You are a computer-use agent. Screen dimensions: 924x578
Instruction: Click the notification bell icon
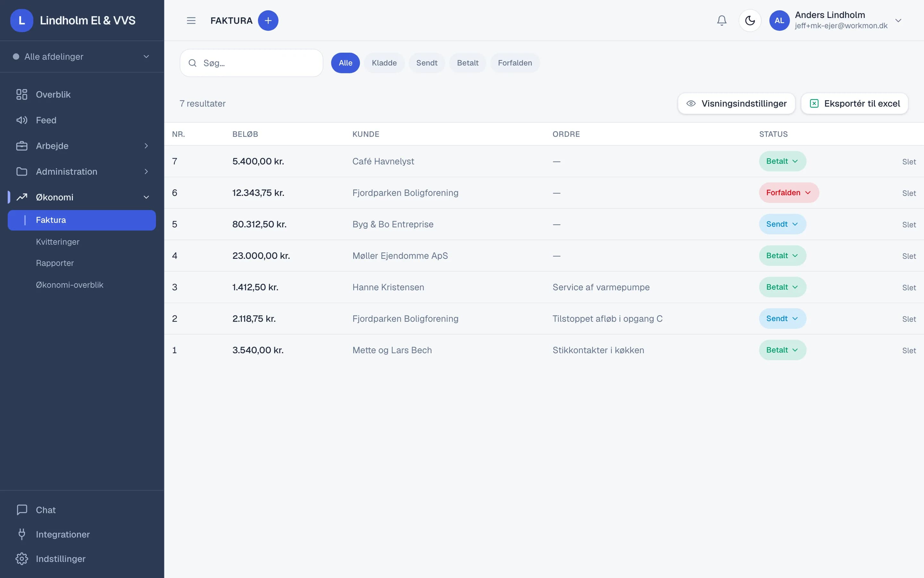click(x=722, y=20)
